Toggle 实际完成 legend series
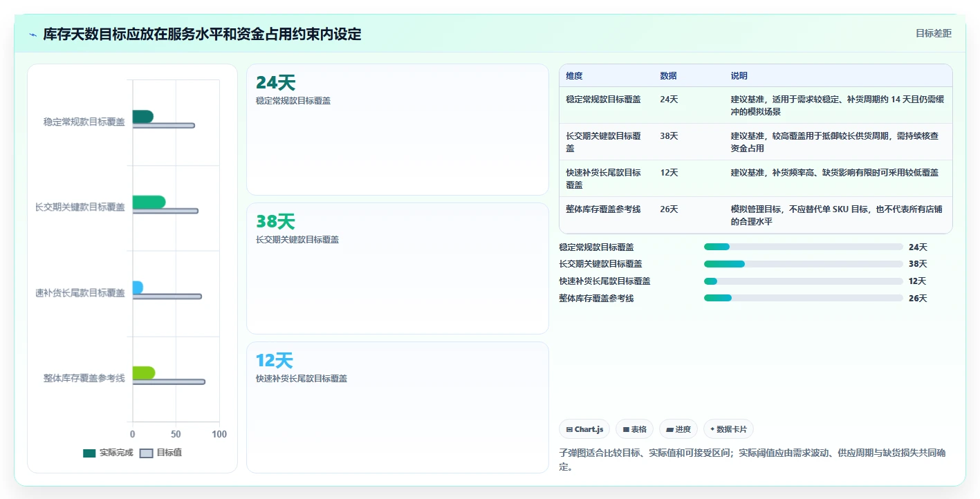 coord(108,453)
